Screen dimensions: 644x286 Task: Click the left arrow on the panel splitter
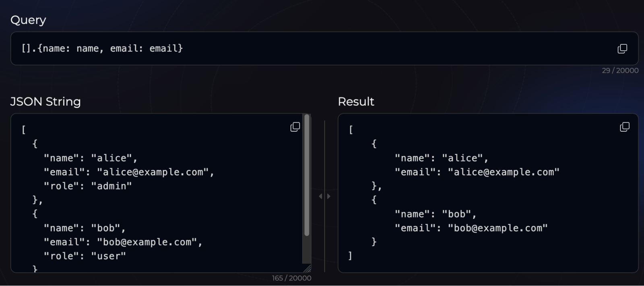(x=320, y=196)
